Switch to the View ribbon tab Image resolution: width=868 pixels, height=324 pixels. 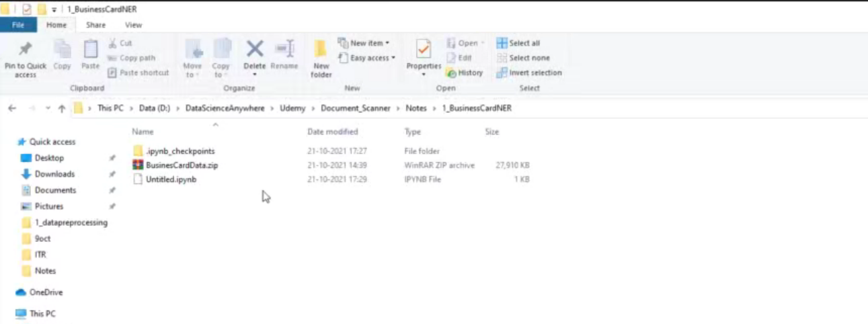click(133, 25)
